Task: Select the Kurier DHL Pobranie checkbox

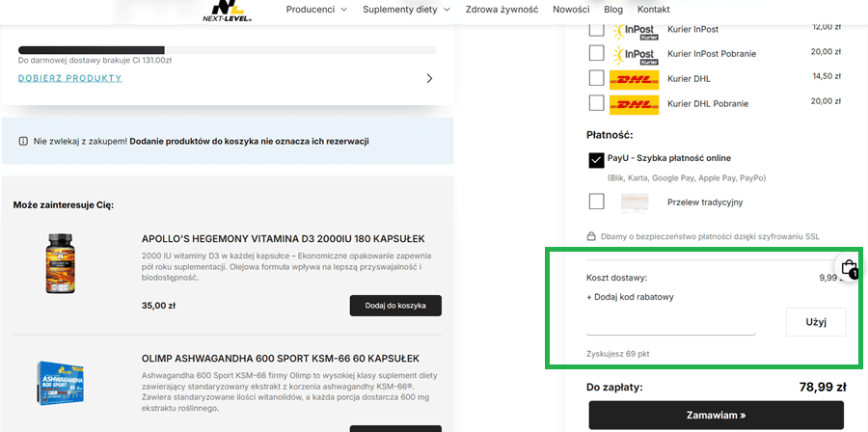Action: click(x=596, y=103)
